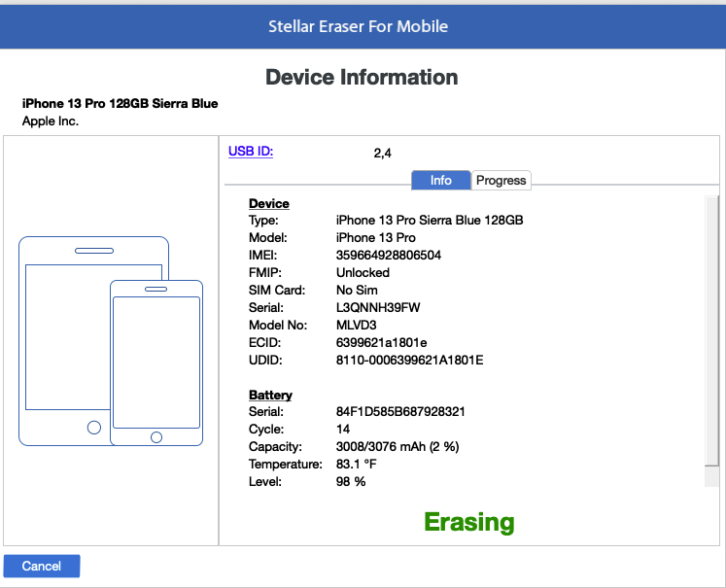Click the info panel vertical scrollbar
This screenshot has height=588, width=726.
(x=711, y=340)
